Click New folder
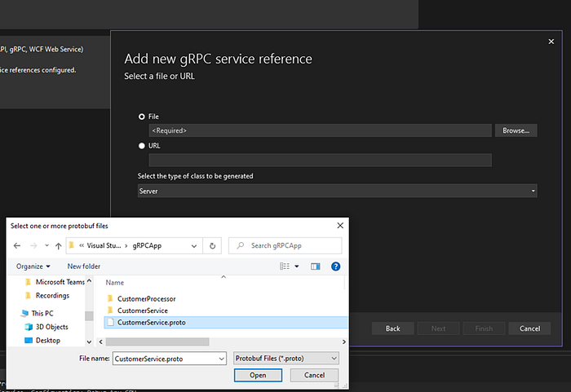 pyautogui.click(x=84, y=266)
